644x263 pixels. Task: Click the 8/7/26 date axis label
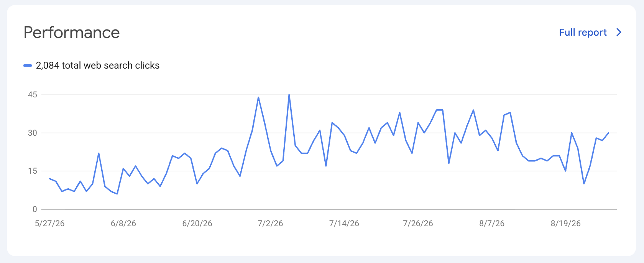point(492,224)
